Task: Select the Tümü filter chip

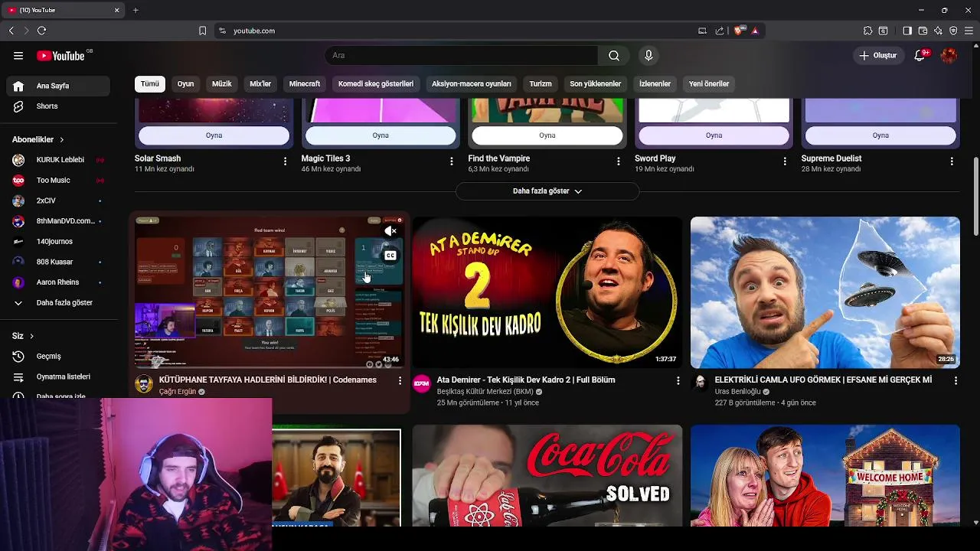Action: (x=150, y=84)
